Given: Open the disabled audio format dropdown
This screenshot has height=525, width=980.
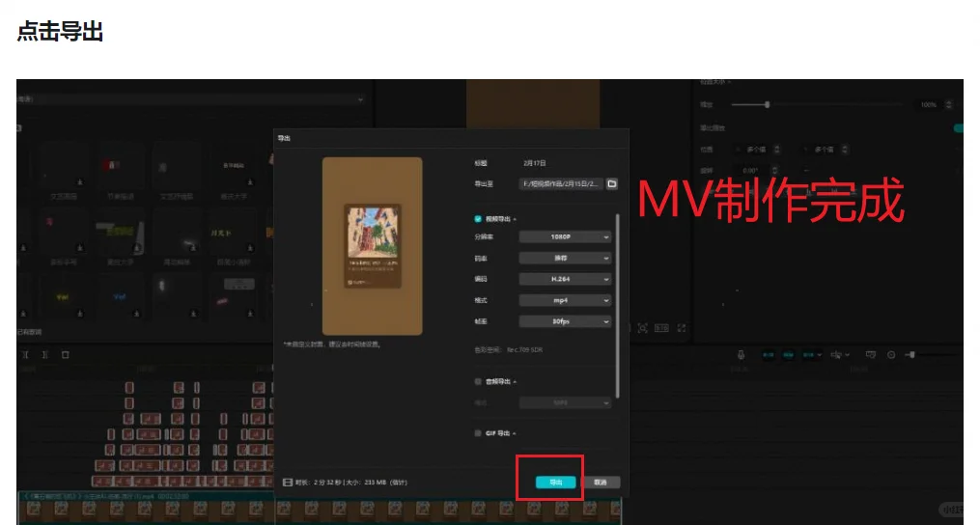Looking at the screenshot, I should [565, 403].
